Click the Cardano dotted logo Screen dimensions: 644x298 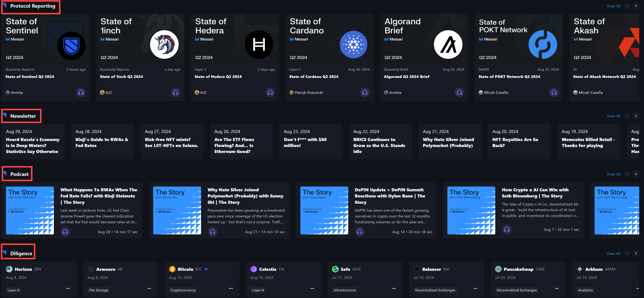(x=354, y=44)
